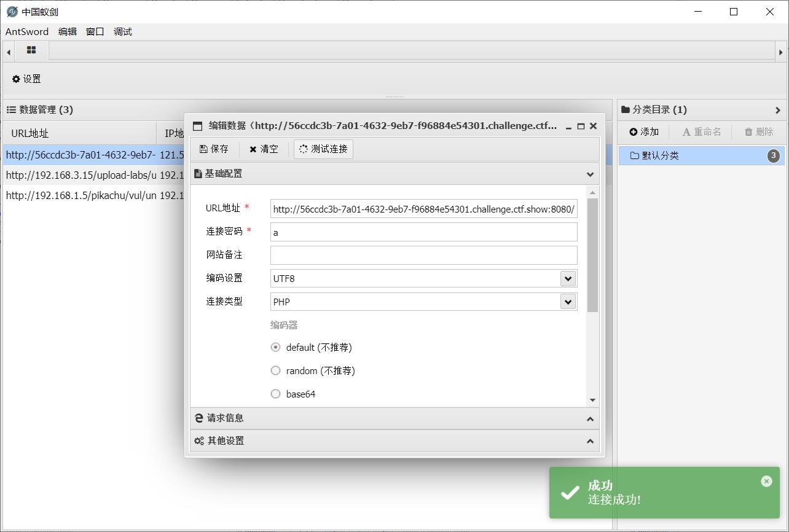Click the 添加 category button
This screenshot has height=532, width=789.
click(x=644, y=132)
